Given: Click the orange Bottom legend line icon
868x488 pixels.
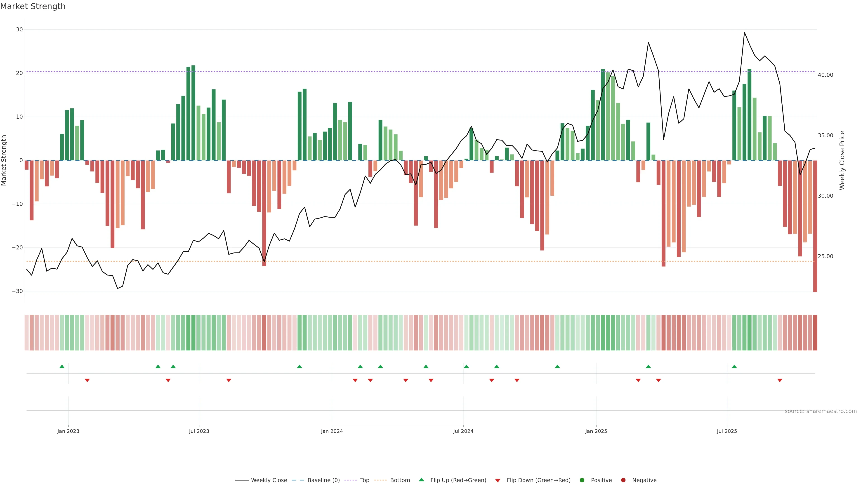Looking at the screenshot, I should [380, 480].
